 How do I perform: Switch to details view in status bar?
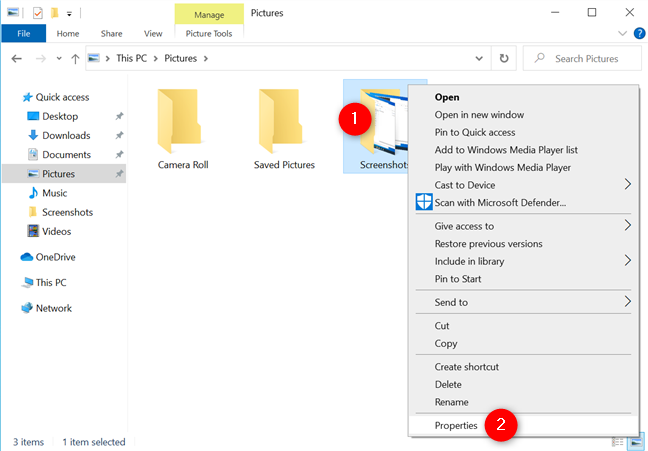coord(621,441)
